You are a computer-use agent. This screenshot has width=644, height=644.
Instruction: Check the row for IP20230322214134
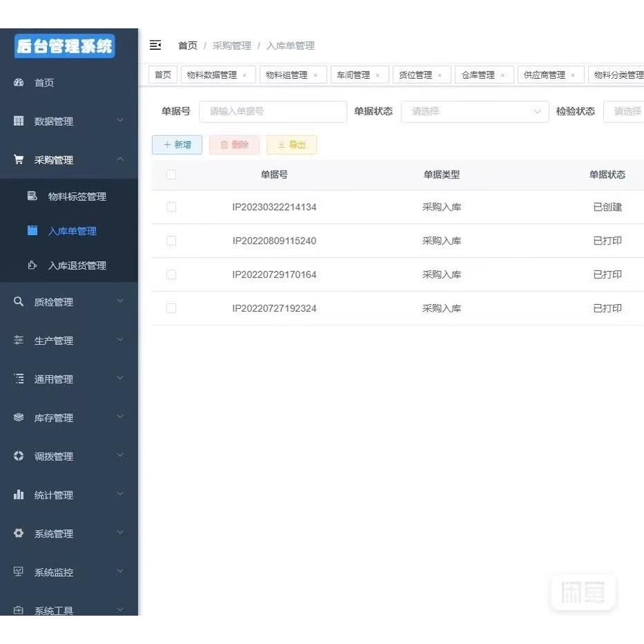click(171, 207)
